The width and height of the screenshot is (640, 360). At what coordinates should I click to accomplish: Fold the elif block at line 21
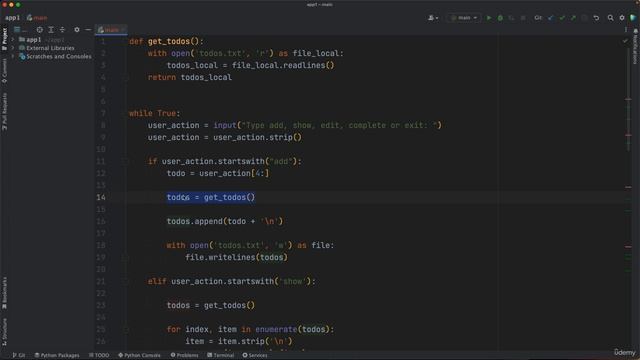(x=127, y=282)
